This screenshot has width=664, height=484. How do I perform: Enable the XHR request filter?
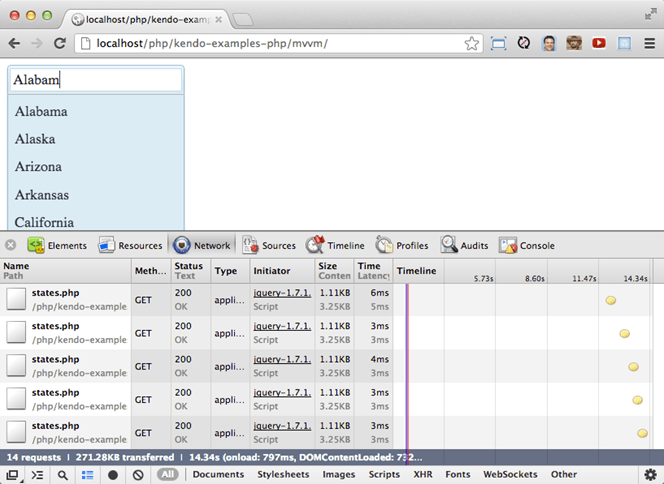click(423, 475)
